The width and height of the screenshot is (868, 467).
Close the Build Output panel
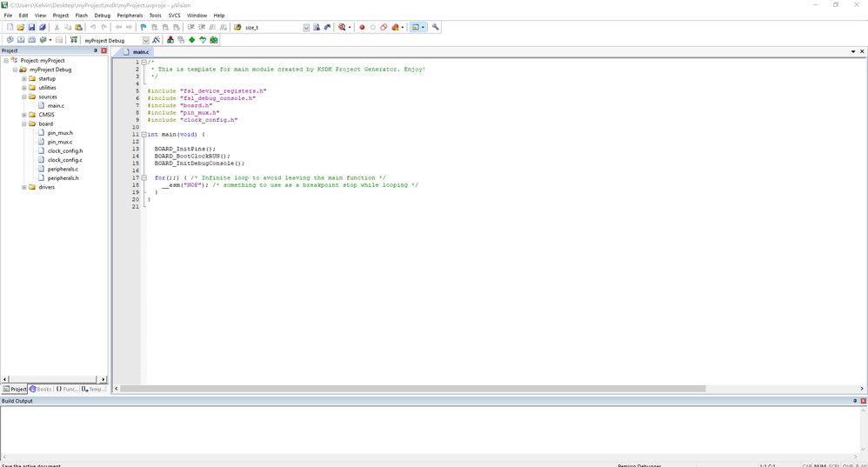863,401
